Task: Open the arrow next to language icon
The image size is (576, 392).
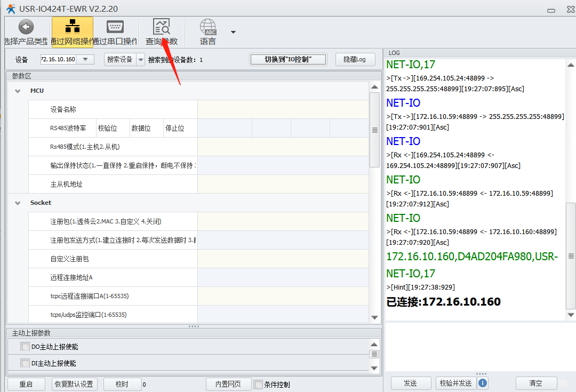Action: (233, 32)
